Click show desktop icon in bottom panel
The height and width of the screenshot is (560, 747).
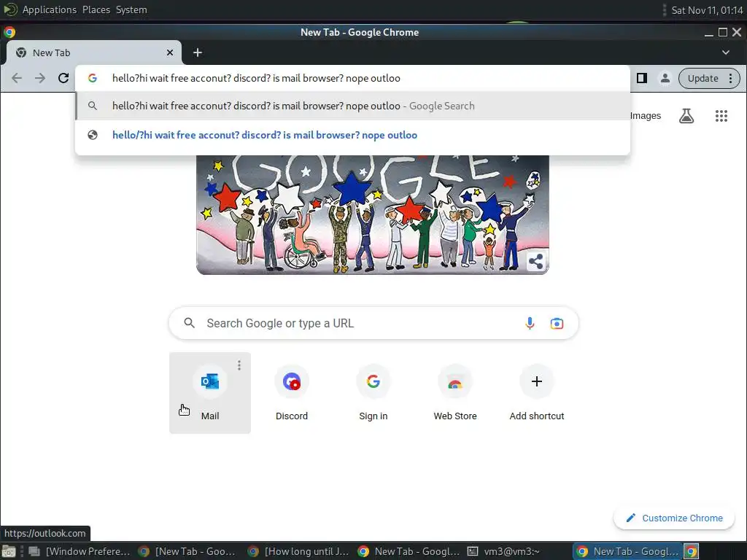9,551
